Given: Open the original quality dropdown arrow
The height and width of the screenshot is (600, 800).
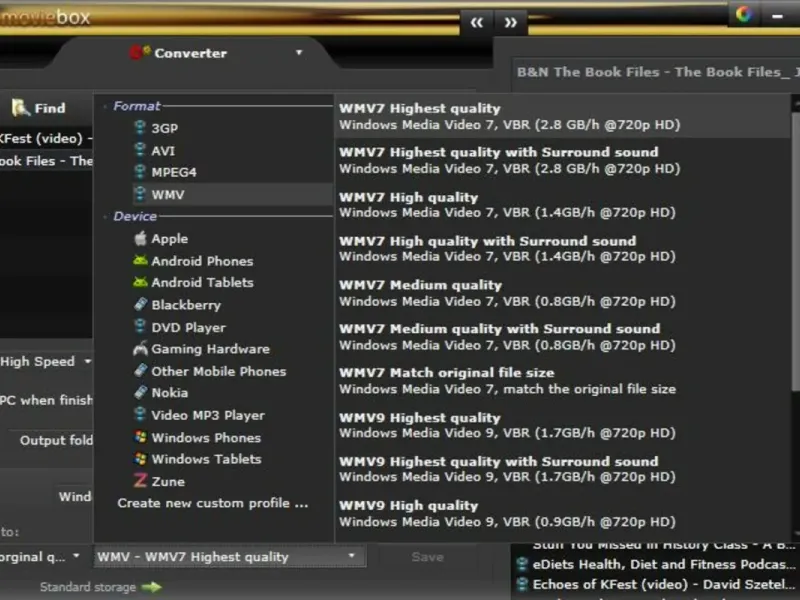Looking at the screenshot, I should click(x=76, y=556).
